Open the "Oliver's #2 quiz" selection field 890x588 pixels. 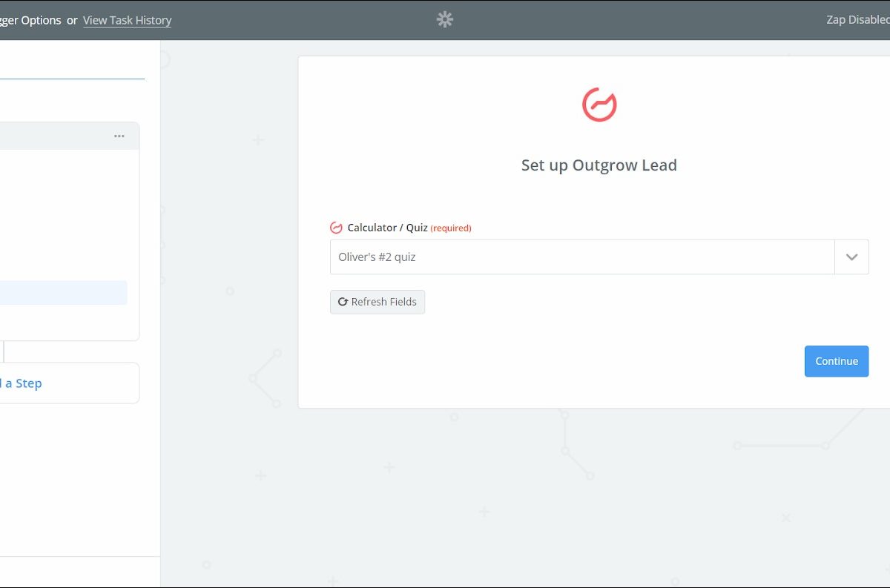(x=582, y=257)
